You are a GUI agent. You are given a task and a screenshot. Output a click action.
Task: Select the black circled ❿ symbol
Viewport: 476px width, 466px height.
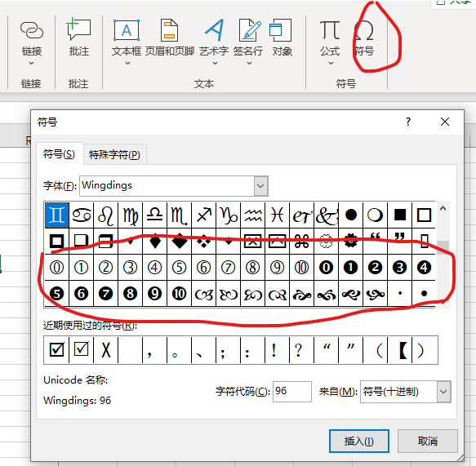pyautogui.click(x=179, y=293)
